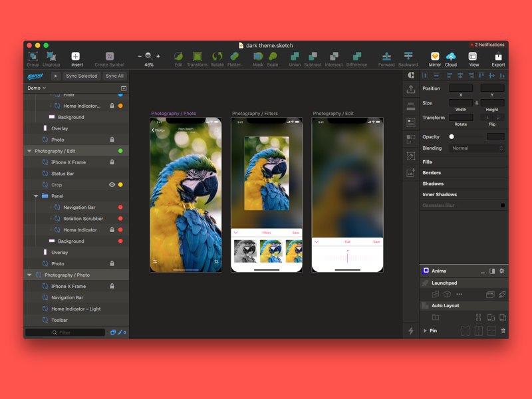Click the Ungroup toolbar icon

(51, 56)
